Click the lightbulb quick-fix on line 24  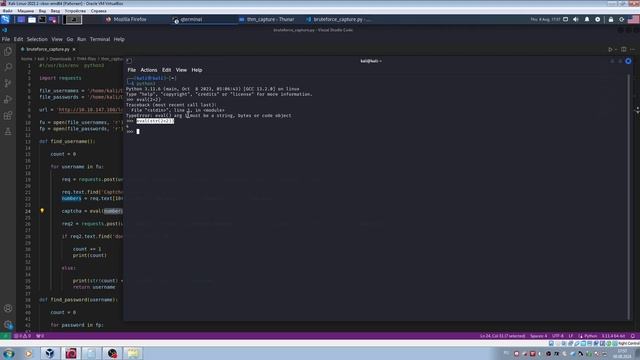pyautogui.click(x=42, y=211)
